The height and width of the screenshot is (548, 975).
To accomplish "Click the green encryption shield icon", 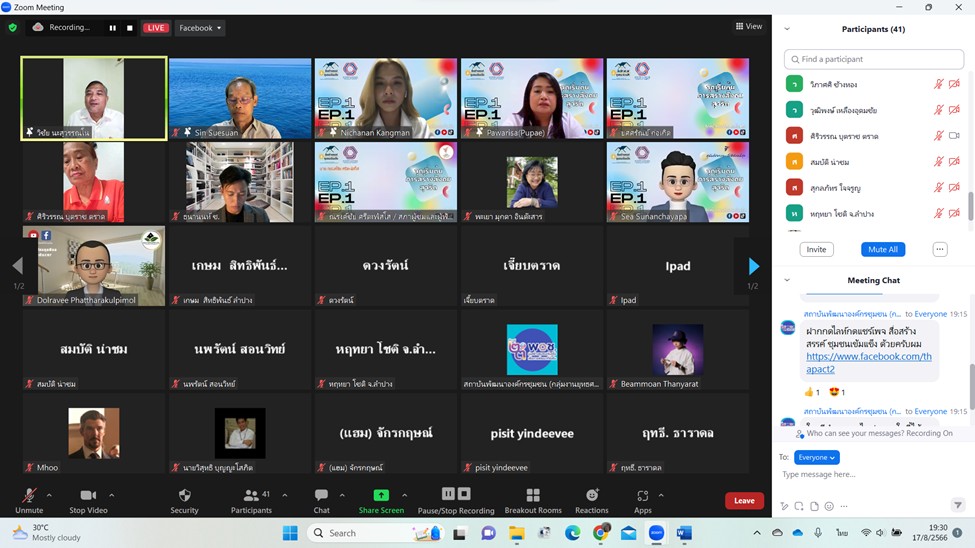I will 13,28.
